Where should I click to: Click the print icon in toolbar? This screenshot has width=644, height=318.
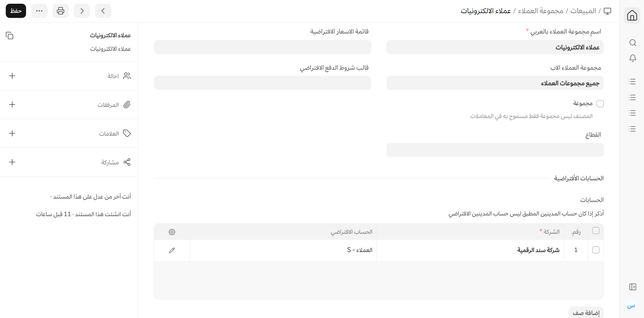(x=61, y=11)
